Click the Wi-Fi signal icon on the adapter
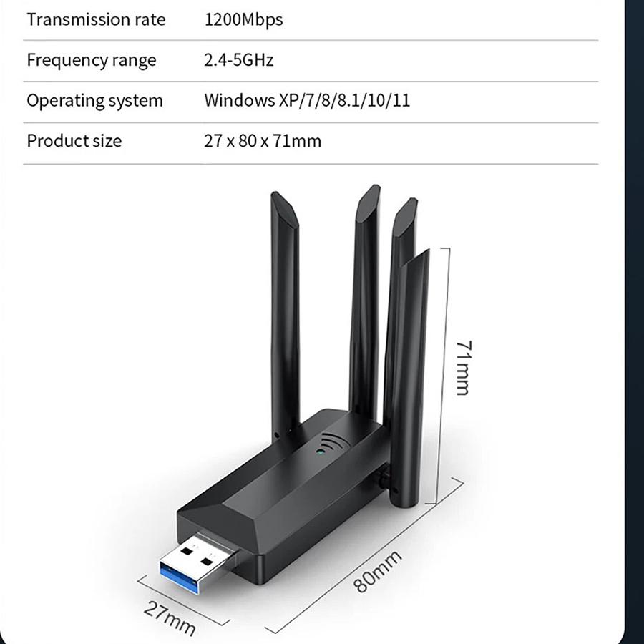This screenshot has height=644, width=644. click(335, 443)
